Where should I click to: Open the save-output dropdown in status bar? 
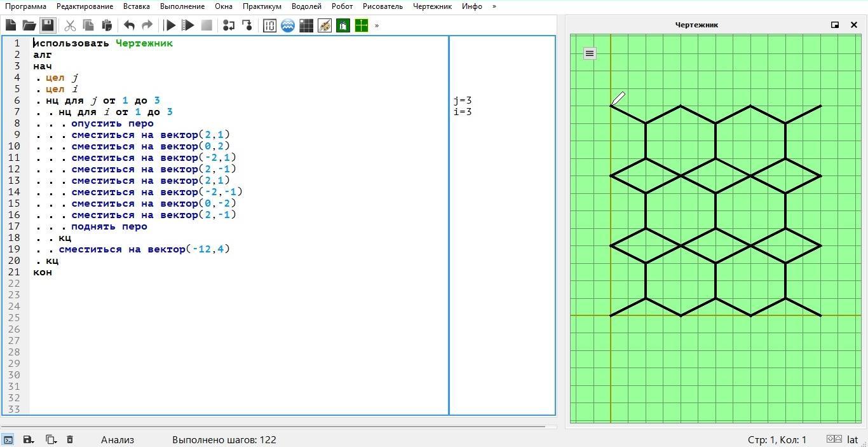point(29,439)
